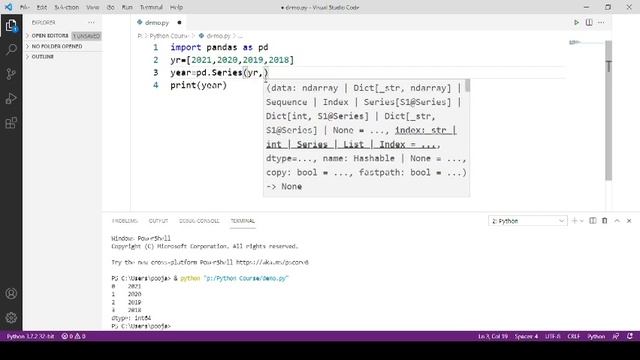
Task: Open the Accounts menu icon
Action: click(11, 293)
